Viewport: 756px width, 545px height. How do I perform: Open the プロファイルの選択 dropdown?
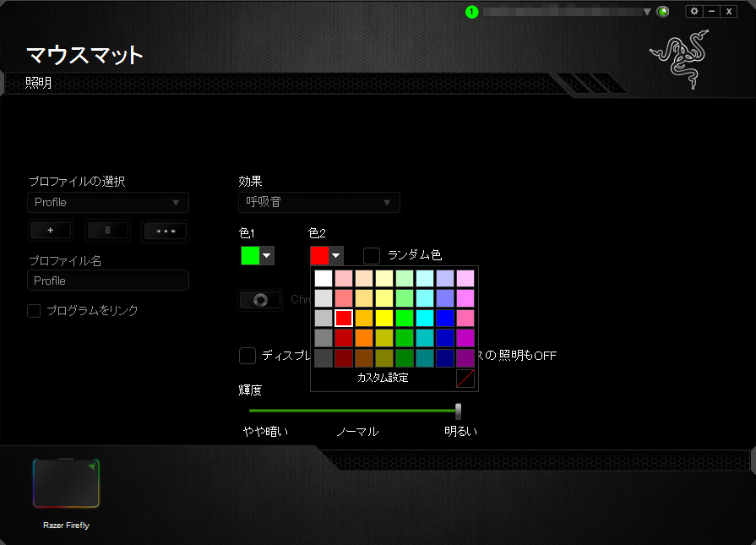[107, 202]
